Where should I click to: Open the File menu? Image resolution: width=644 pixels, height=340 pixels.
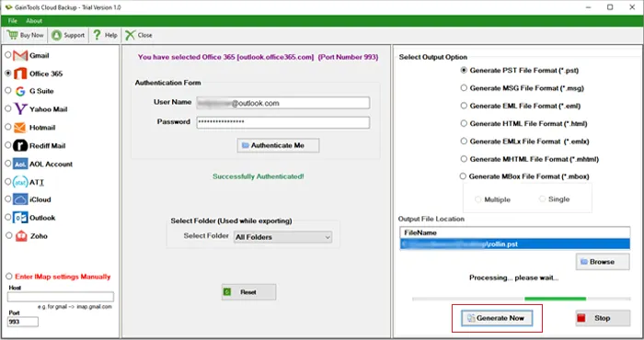coord(13,21)
